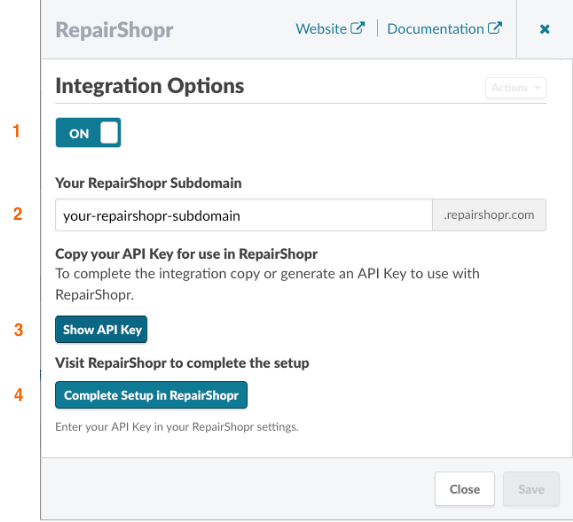The height and width of the screenshot is (522, 573).
Task: Click the greyed-out Save button
Action: (531, 489)
